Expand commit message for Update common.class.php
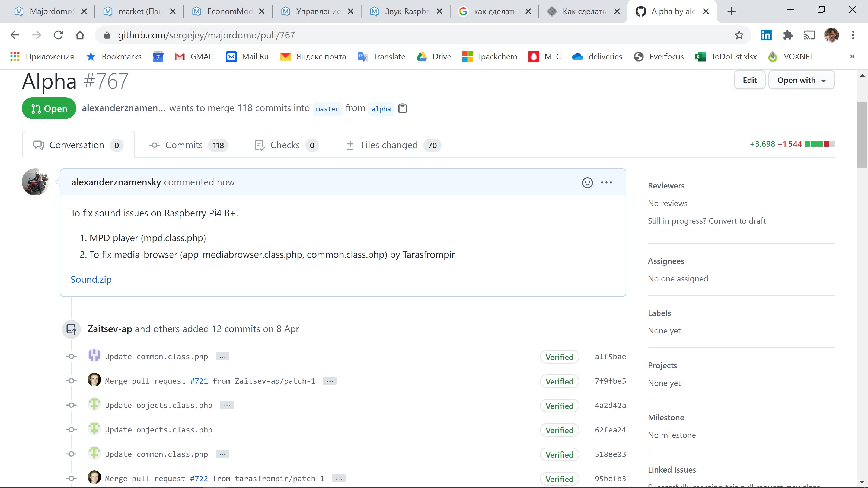Screen dimensions: 868x488 [222, 356]
